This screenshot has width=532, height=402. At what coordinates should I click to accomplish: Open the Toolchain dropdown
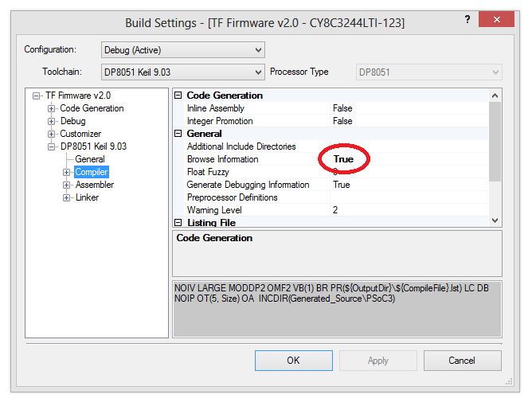click(x=183, y=72)
